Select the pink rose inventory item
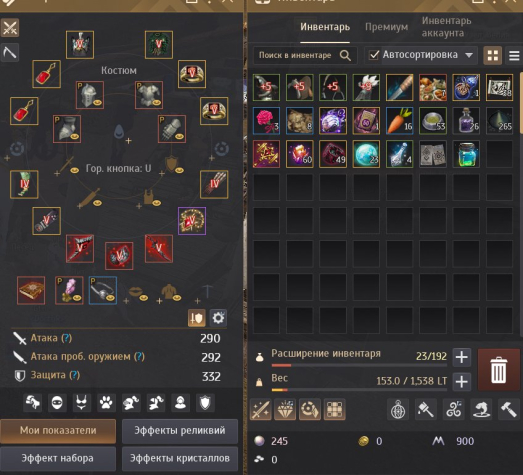523x475 pixels. tap(266, 120)
